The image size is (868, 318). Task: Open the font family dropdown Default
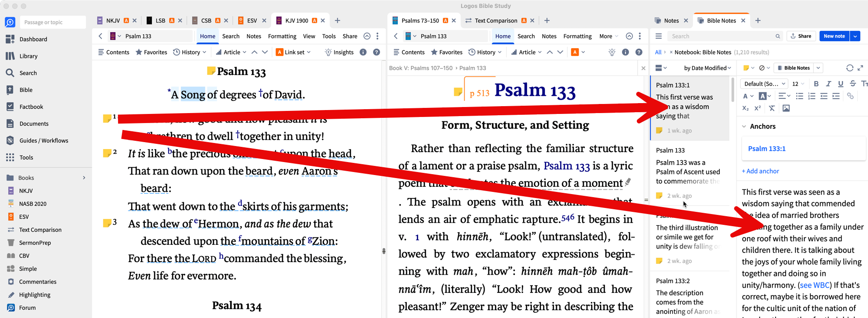(765, 84)
